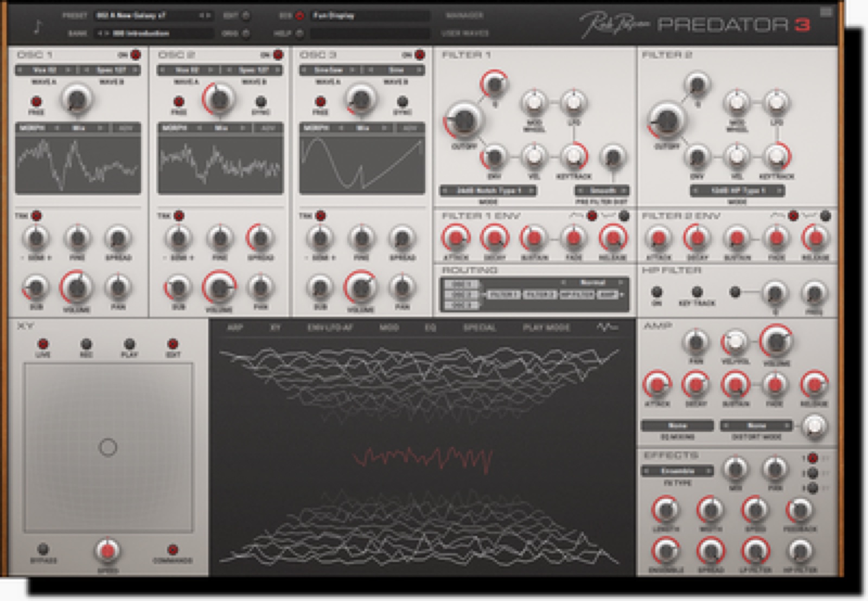Open OSC 3 Wave B selector

(395, 70)
